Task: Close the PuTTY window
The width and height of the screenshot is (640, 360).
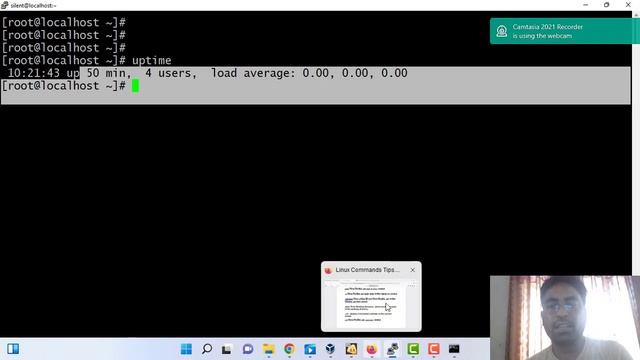Action: 628,5
